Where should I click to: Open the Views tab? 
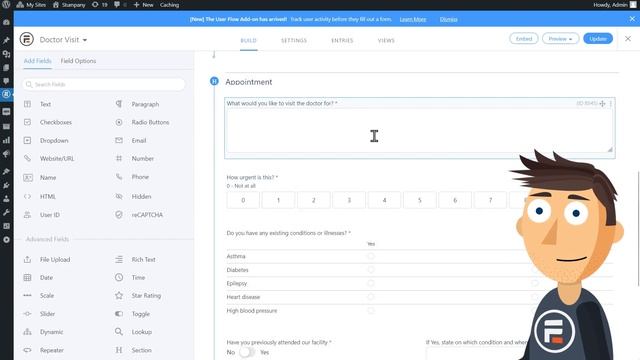(x=386, y=40)
